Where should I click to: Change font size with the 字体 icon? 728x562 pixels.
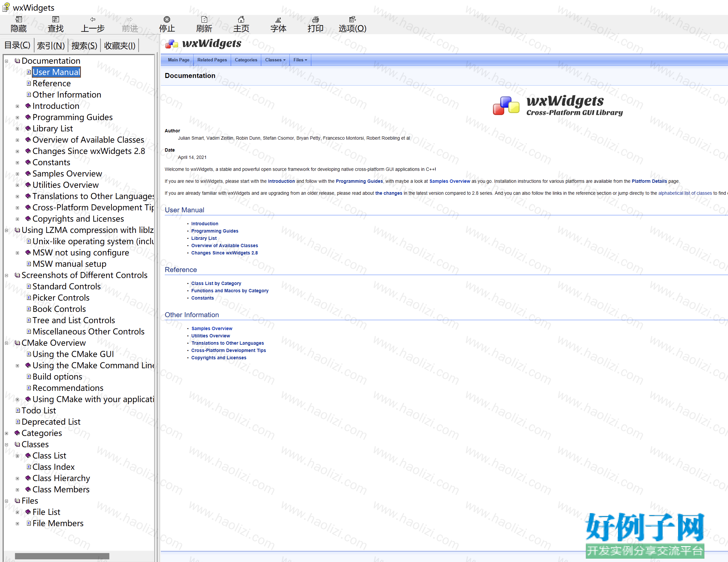[x=278, y=20]
